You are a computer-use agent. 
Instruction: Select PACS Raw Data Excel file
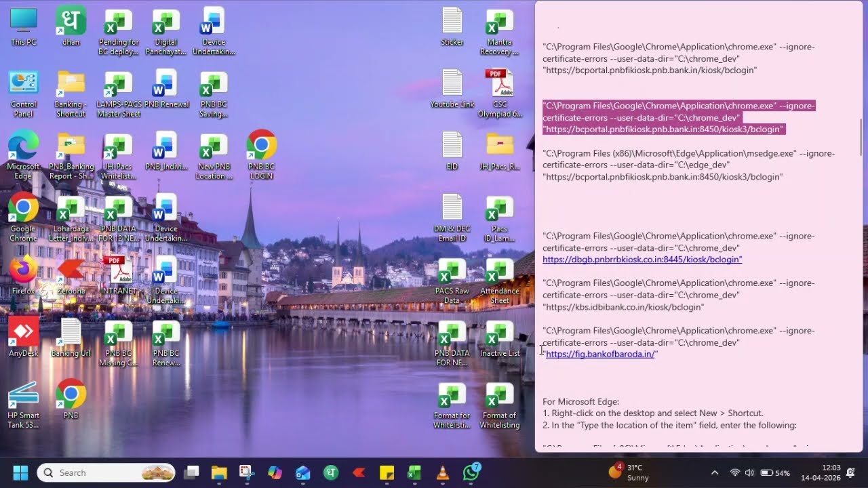(452, 281)
